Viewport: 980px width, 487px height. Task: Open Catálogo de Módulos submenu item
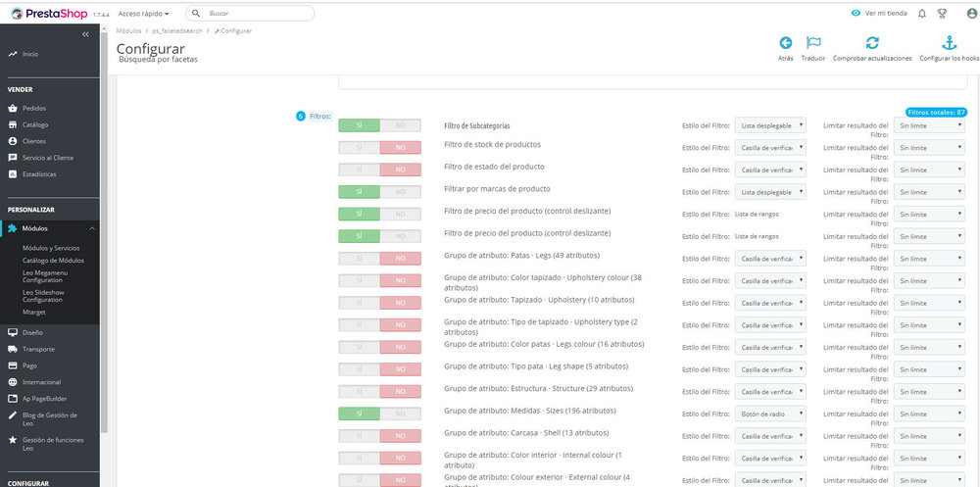click(53, 260)
